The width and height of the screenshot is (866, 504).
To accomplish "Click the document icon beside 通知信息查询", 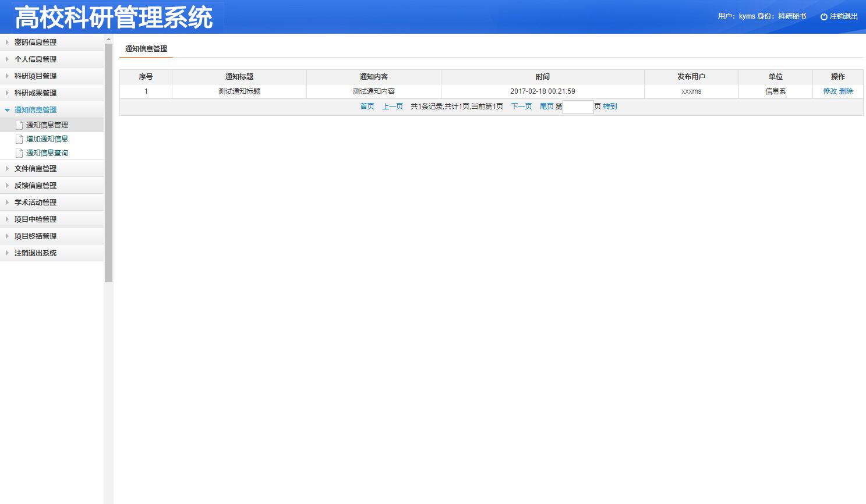I will coord(19,152).
